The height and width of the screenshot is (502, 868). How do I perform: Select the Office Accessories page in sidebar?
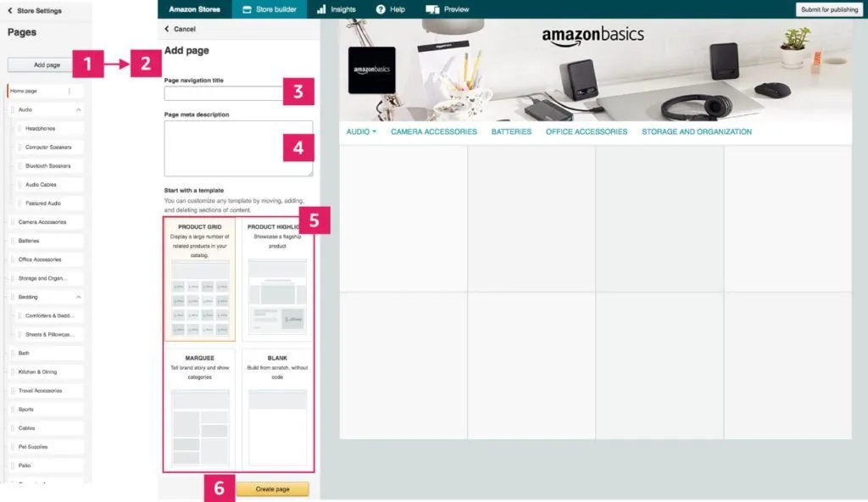[47, 259]
